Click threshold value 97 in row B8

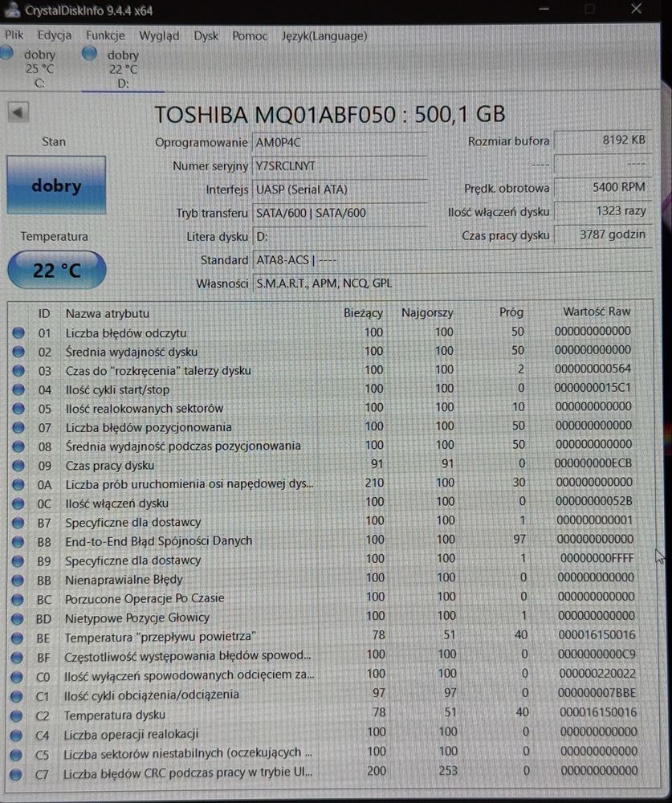519,539
